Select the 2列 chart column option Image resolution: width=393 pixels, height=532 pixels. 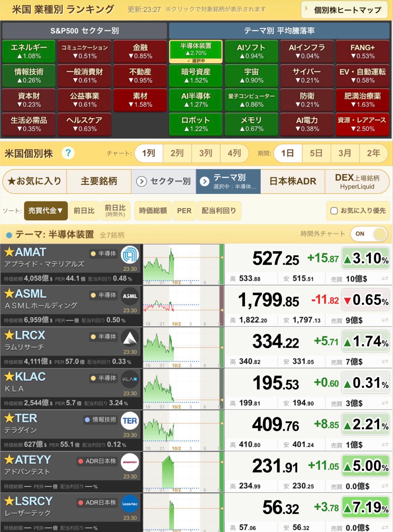click(177, 153)
